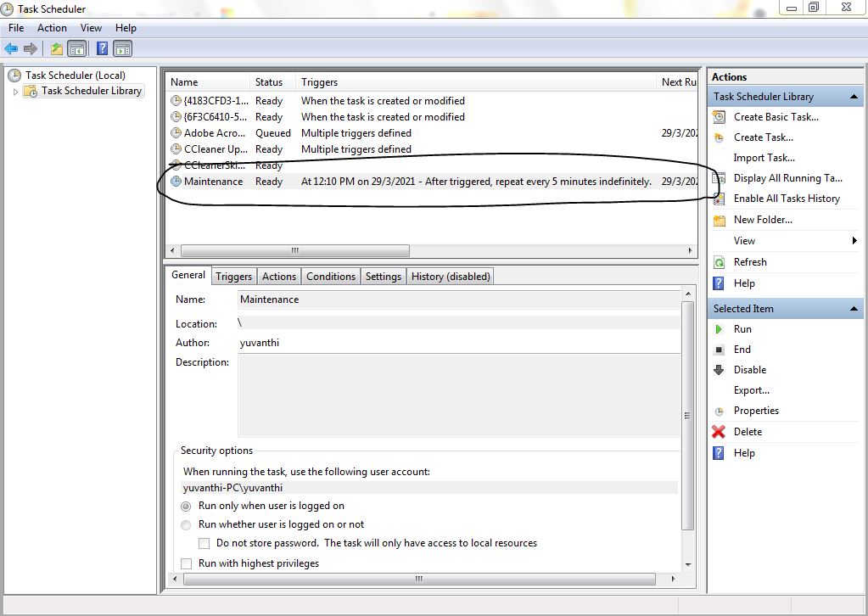Toggle the Show/Hide Console Tree toolbar icon

[x=77, y=48]
